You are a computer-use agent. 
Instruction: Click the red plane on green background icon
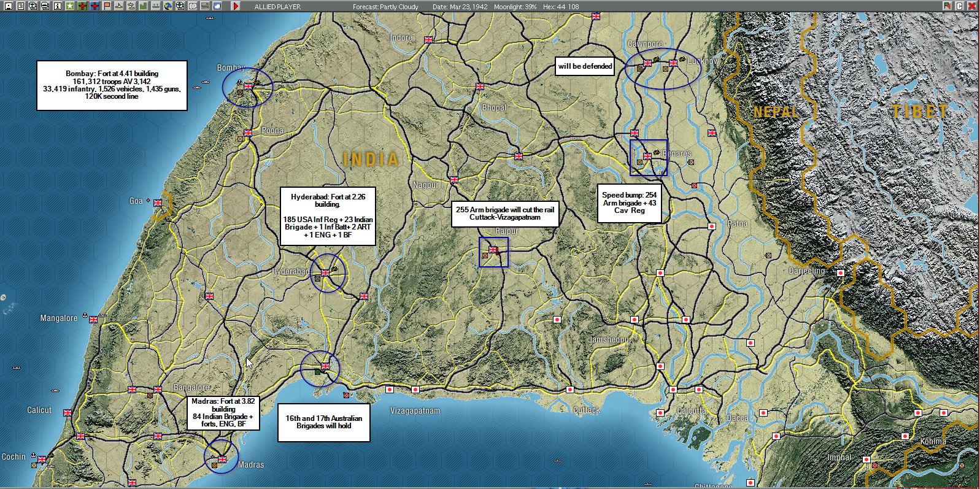[82, 6]
